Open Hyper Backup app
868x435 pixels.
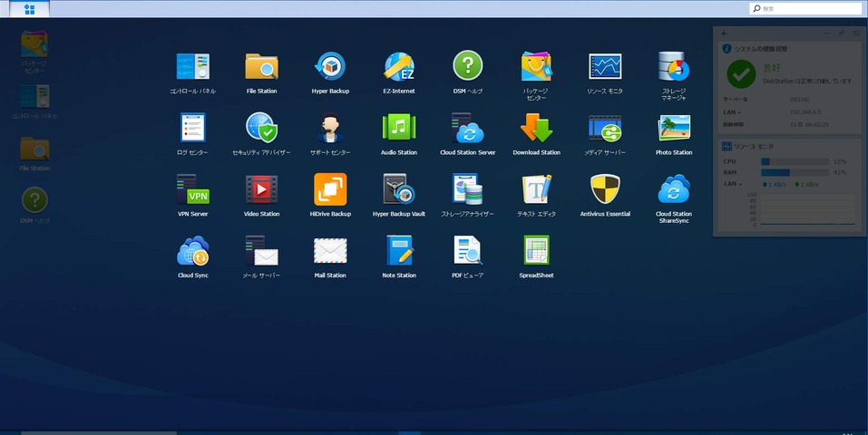click(x=330, y=66)
